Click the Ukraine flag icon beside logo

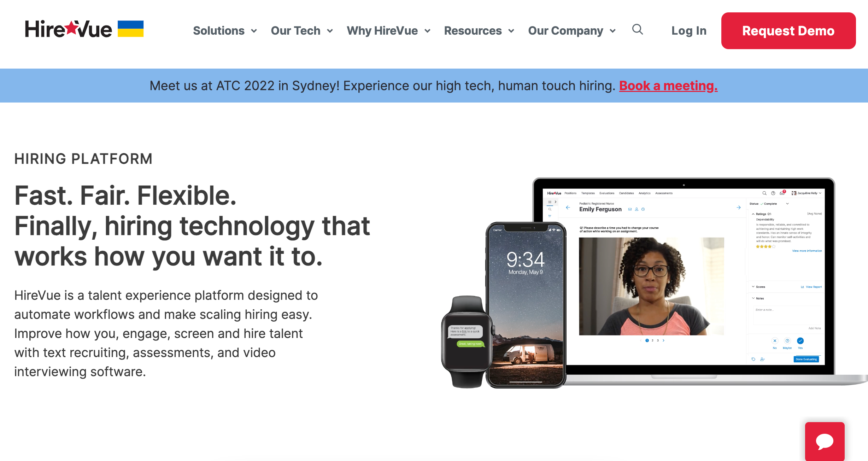pyautogui.click(x=130, y=29)
